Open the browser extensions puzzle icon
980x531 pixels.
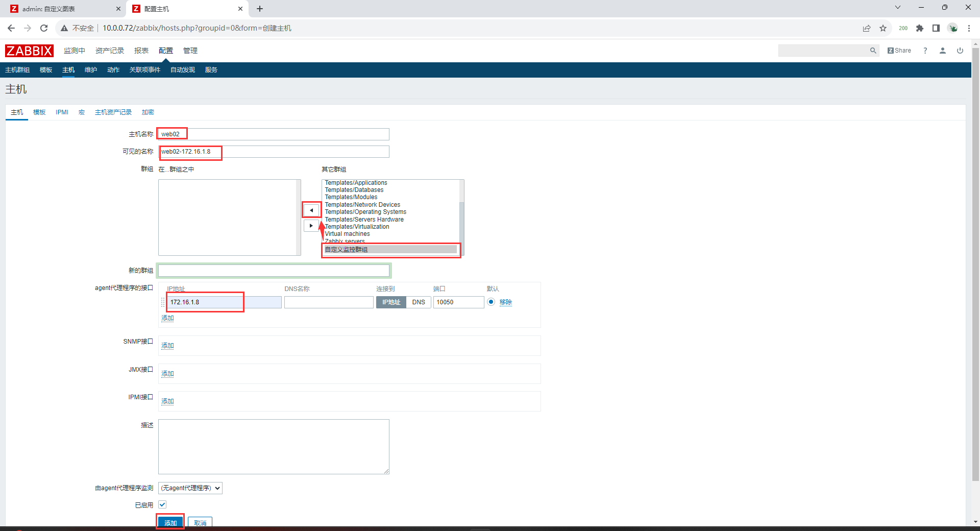click(x=920, y=28)
